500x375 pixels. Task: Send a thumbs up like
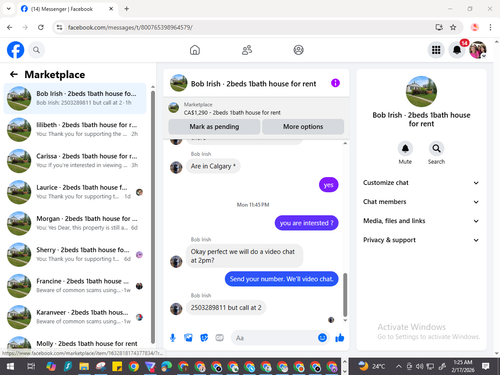[339, 338]
